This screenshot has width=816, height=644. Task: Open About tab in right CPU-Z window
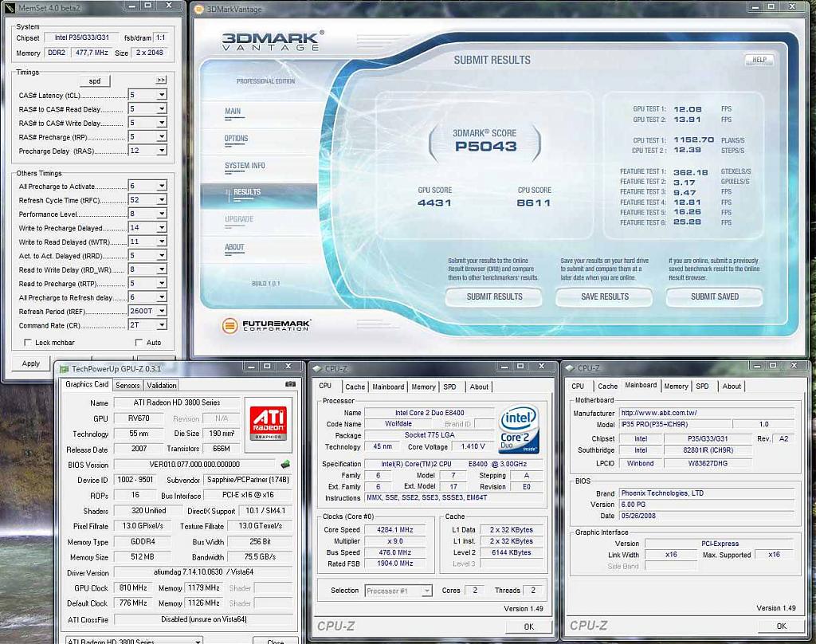[x=732, y=387]
